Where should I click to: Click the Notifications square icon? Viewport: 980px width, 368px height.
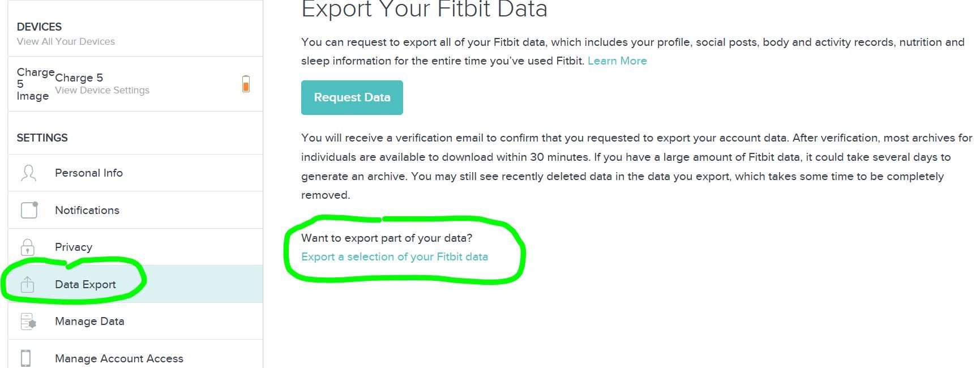pos(29,210)
